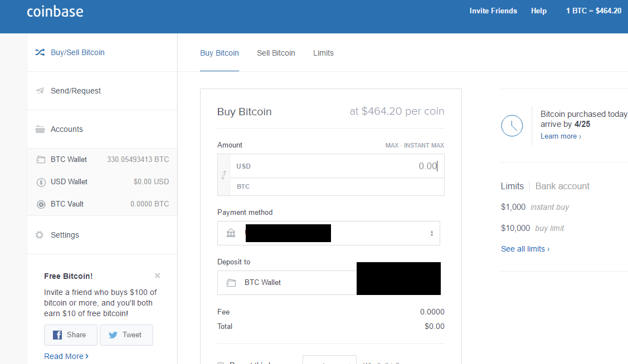Click See all limits link

click(525, 249)
